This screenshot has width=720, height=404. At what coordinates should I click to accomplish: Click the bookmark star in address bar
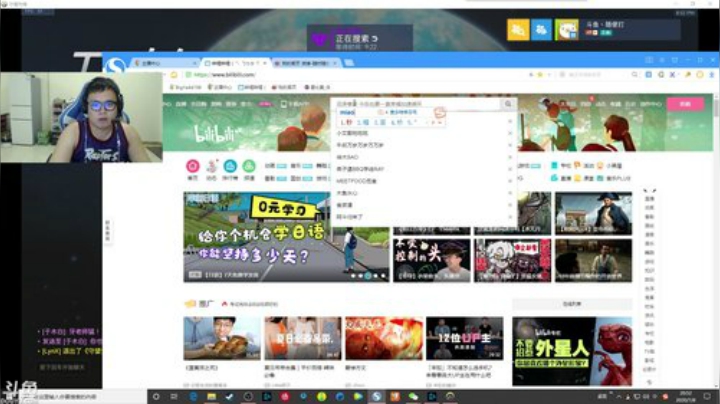[540, 74]
